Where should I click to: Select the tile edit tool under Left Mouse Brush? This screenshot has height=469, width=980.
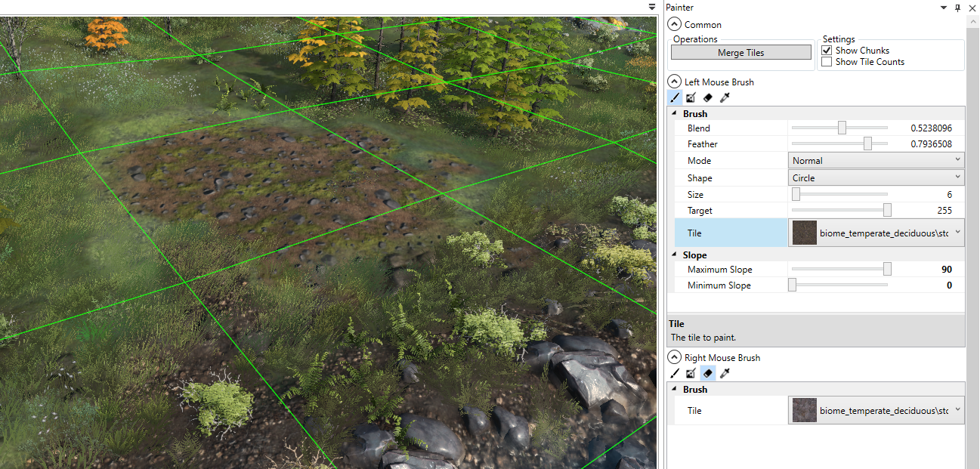[x=691, y=97]
